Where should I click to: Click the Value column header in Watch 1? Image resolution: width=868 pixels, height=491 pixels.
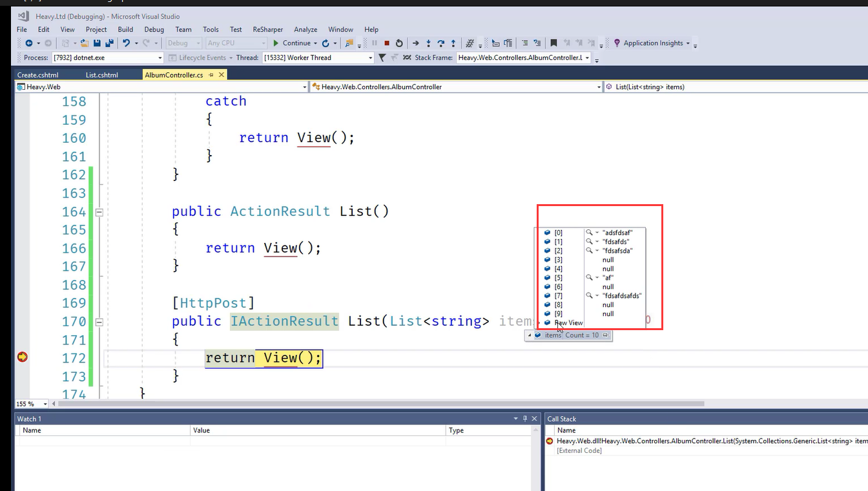318,430
